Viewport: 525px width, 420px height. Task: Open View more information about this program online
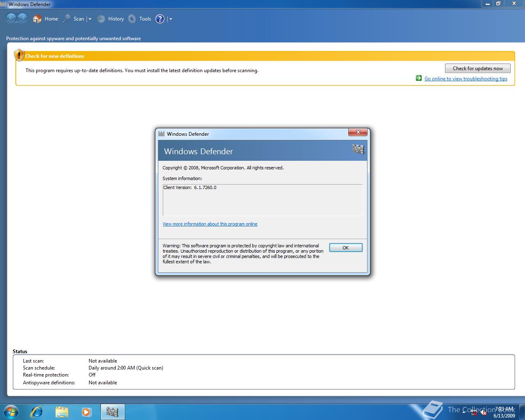[x=210, y=224]
